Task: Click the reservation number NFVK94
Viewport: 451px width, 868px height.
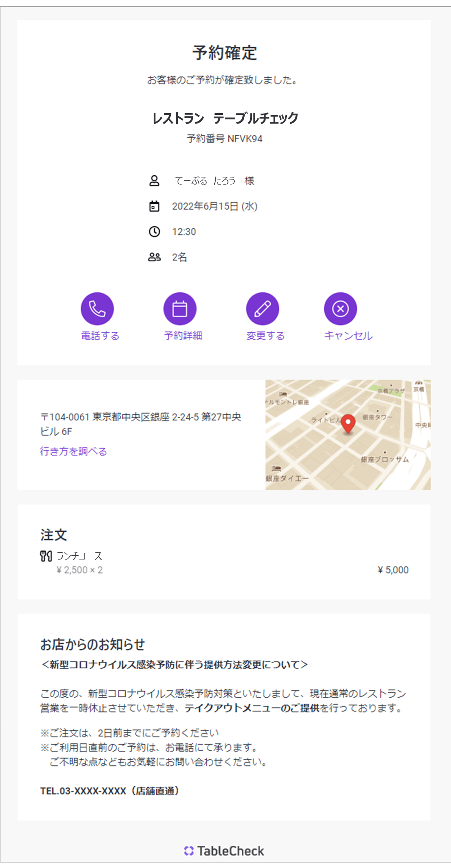Action: click(x=245, y=139)
